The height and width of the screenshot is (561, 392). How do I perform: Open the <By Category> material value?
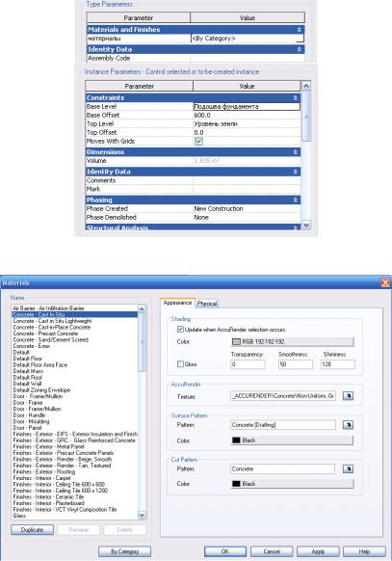click(248, 39)
